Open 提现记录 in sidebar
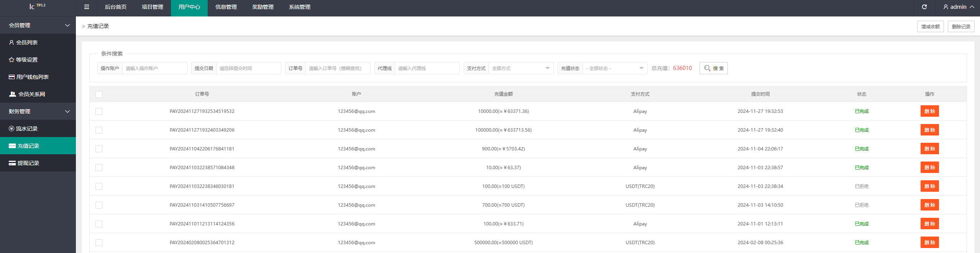 point(38,163)
